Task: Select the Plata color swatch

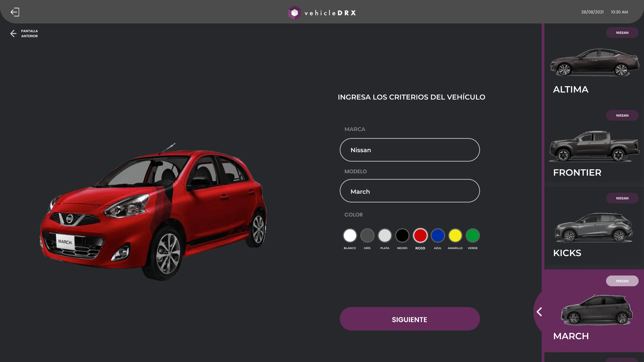Action: coord(385,236)
